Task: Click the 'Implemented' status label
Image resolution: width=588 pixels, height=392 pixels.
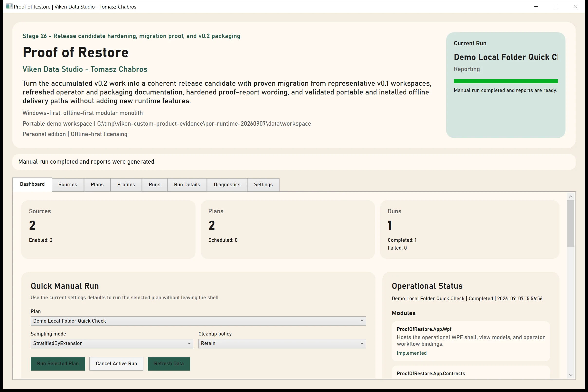Action: tap(411, 353)
